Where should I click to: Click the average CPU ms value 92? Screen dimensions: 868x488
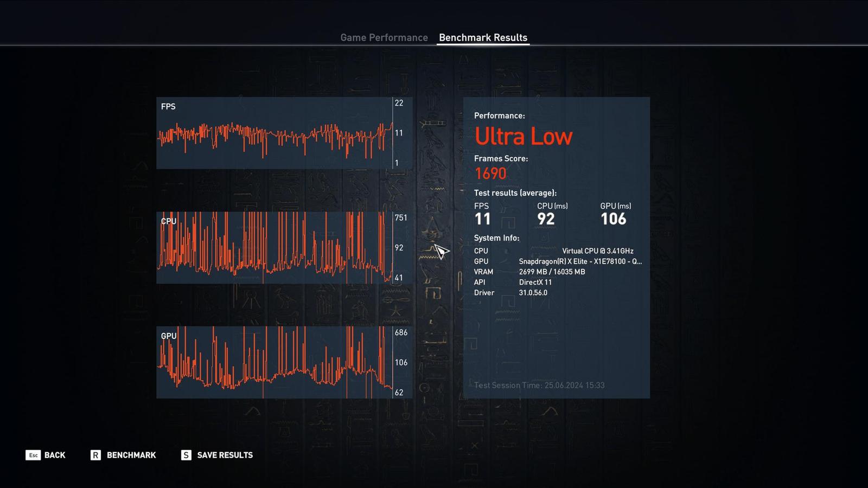pyautogui.click(x=546, y=219)
